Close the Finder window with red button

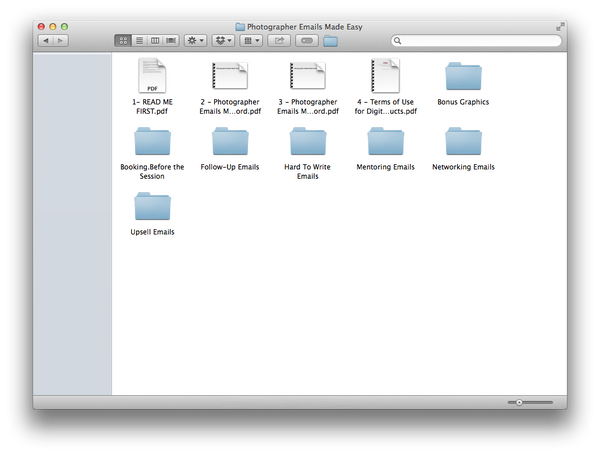[41, 26]
